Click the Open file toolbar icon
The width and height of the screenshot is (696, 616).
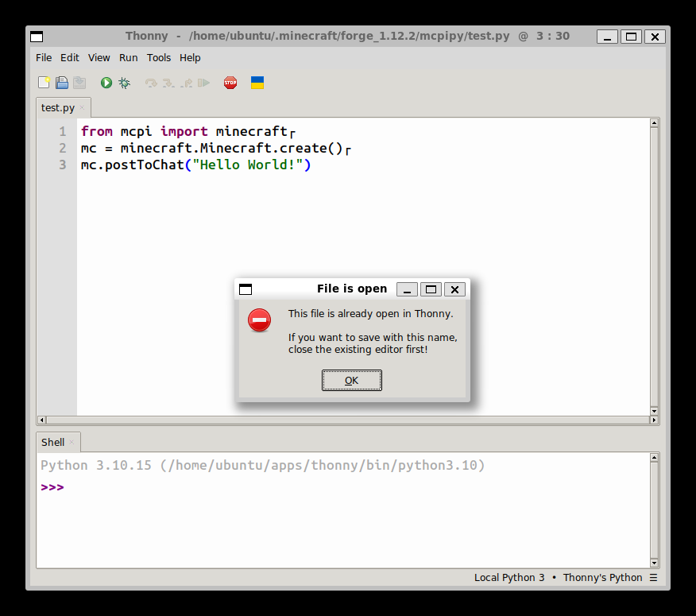(62, 83)
